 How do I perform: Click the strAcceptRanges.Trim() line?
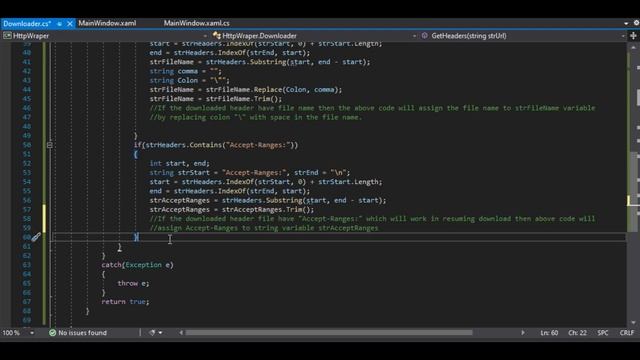(x=232, y=209)
